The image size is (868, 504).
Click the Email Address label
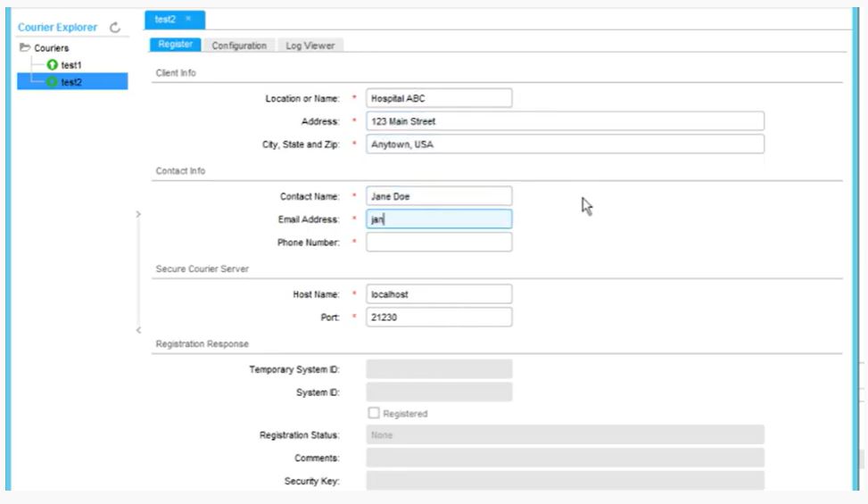(x=309, y=219)
